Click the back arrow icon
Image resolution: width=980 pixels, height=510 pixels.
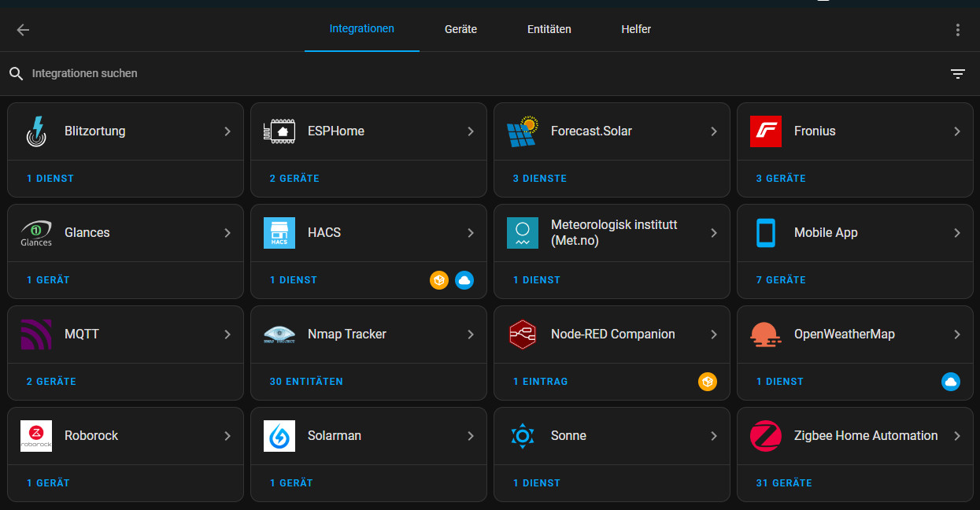[x=23, y=30]
